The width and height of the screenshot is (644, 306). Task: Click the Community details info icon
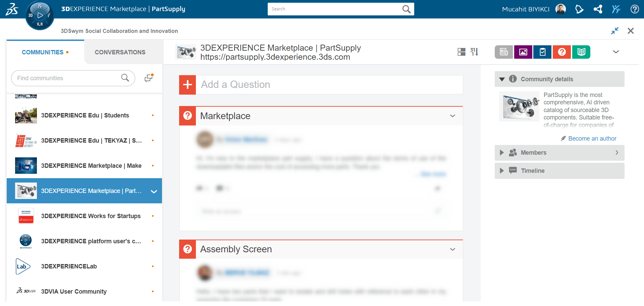pyautogui.click(x=513, y=79)
